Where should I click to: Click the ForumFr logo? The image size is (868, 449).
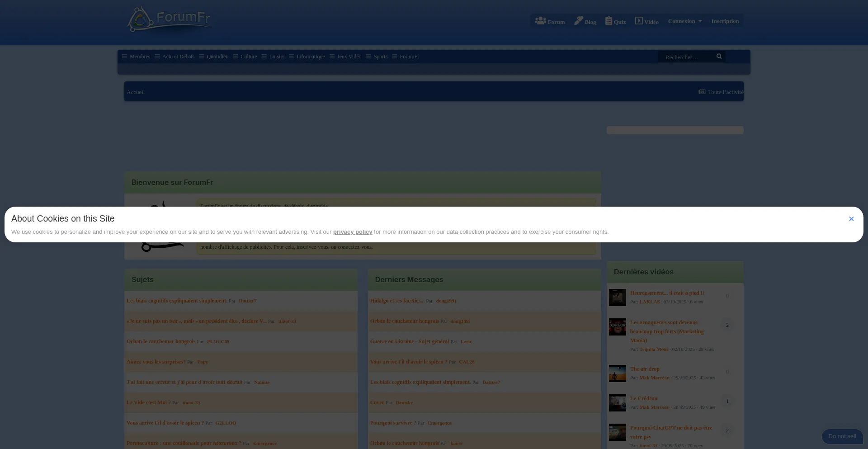(168, 19)
